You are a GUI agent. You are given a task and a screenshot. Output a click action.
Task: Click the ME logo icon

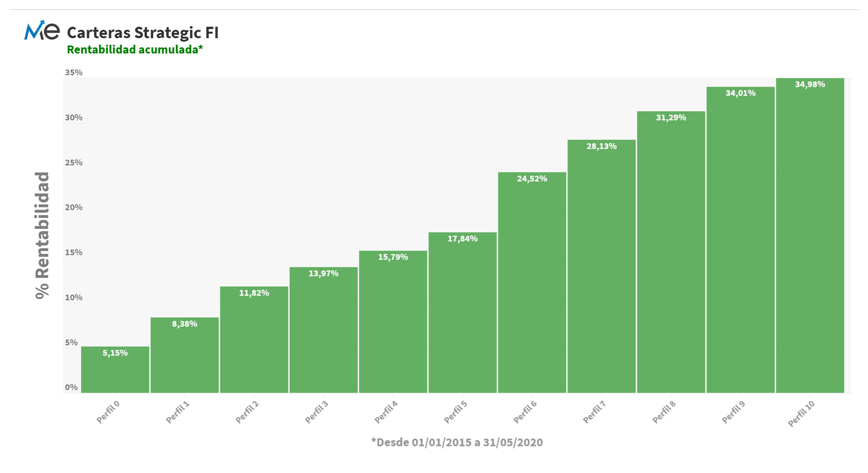[42, 31]
